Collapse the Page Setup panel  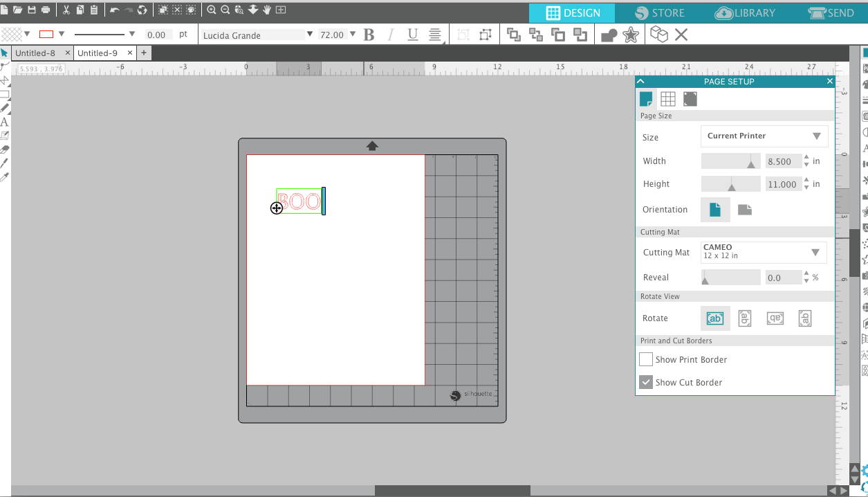pyautogui.click(x=640, y=81)
